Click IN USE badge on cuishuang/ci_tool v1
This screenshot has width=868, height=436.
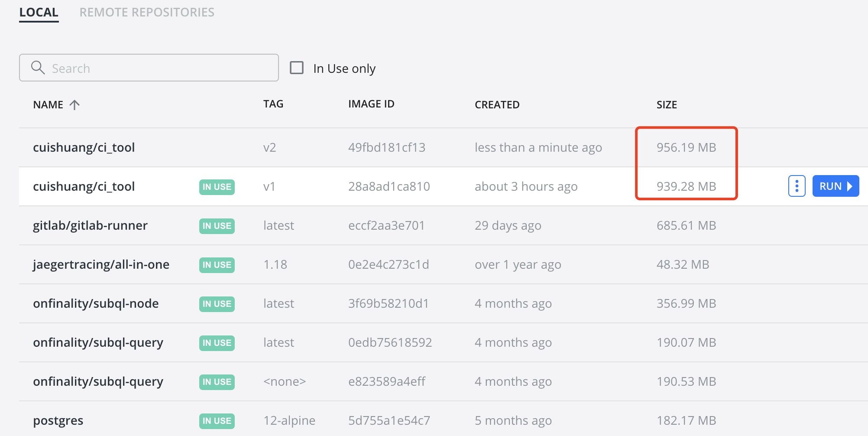click(x=217, y=187)
